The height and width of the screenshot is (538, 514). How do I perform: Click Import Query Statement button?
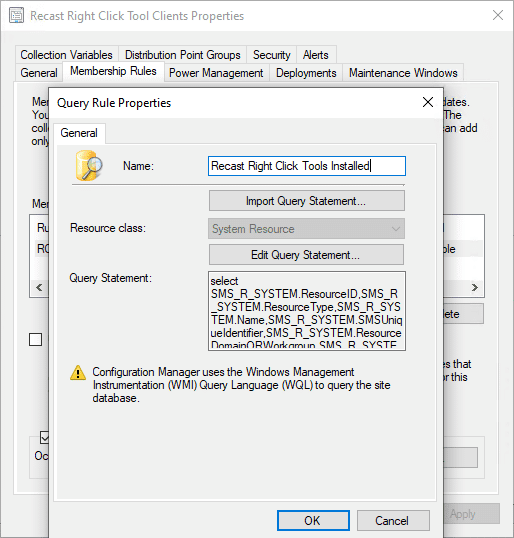(306, 201)
